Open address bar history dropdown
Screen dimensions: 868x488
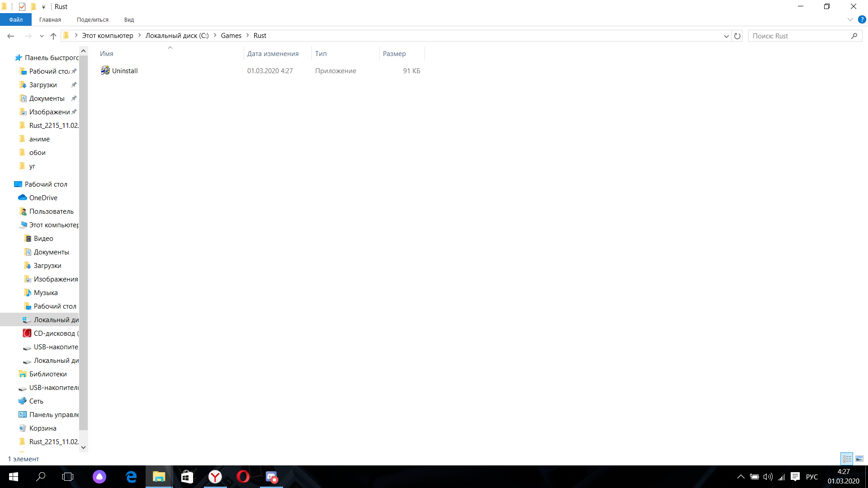(726, 36)
